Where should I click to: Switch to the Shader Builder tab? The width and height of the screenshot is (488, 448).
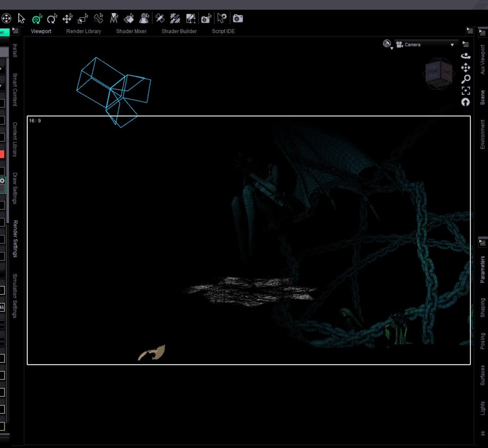coord(179,31)
